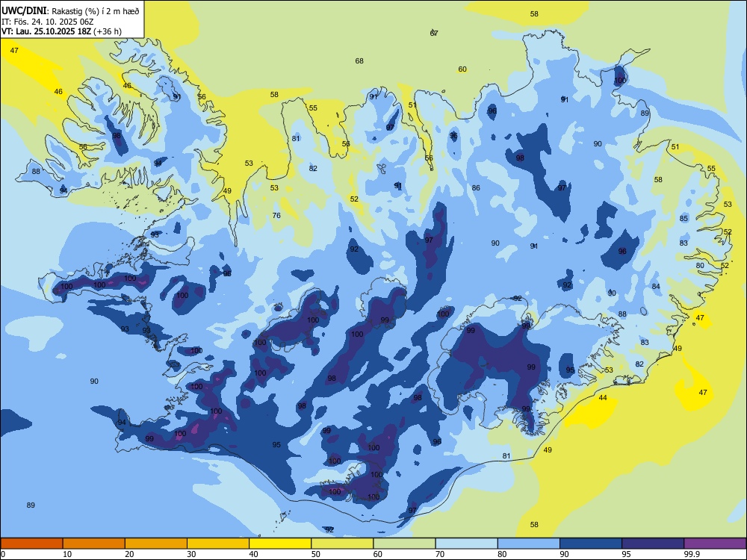The height and width of the screenshot is (560, 747).
Task: Click the amber 30–40 legend swatch
Action: click(218, 544)
